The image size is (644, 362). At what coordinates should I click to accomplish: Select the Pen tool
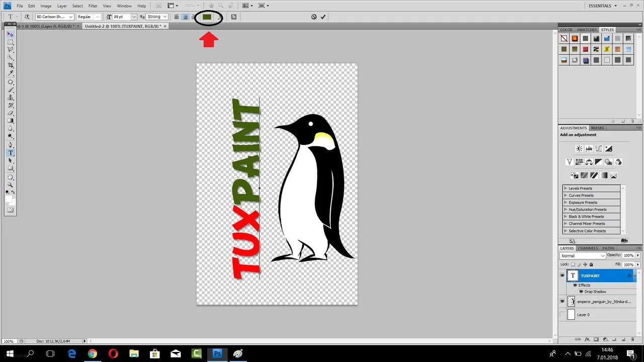pos(10,145)
